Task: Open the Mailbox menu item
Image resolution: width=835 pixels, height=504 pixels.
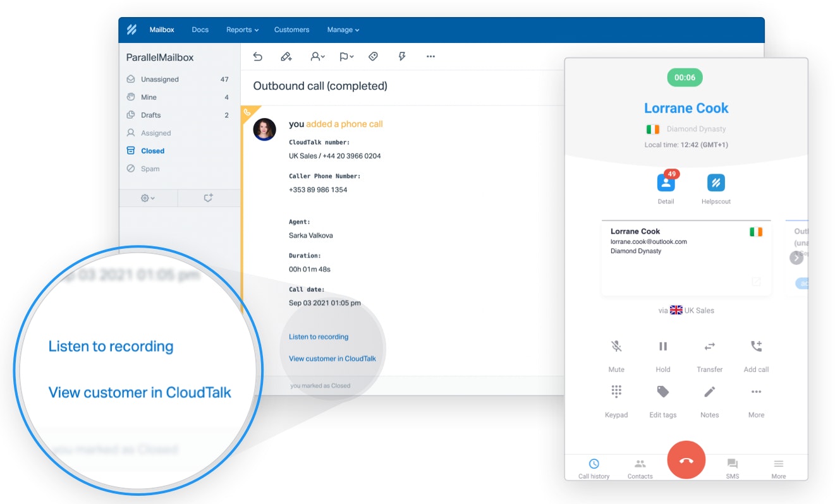Action: click(x=162, y=30)
